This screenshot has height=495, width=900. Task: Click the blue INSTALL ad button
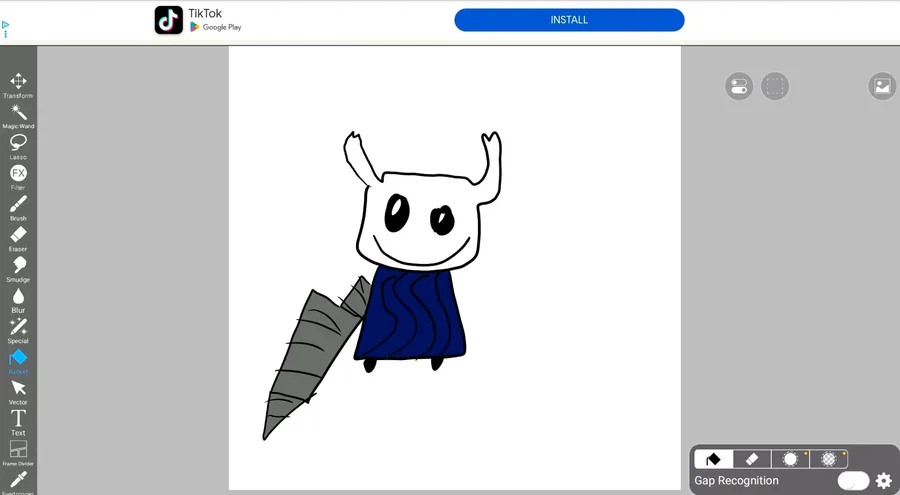569,20
